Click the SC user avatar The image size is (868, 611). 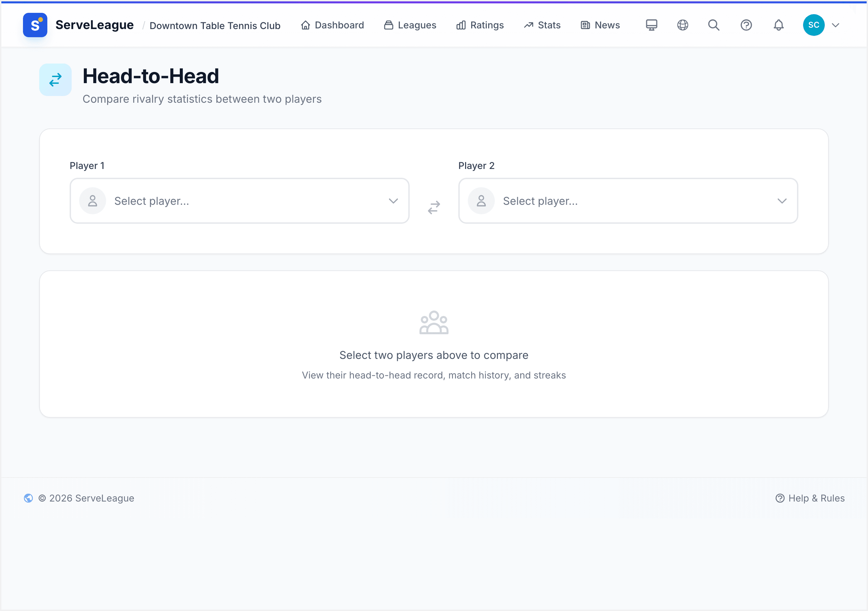tap(814, 25)
